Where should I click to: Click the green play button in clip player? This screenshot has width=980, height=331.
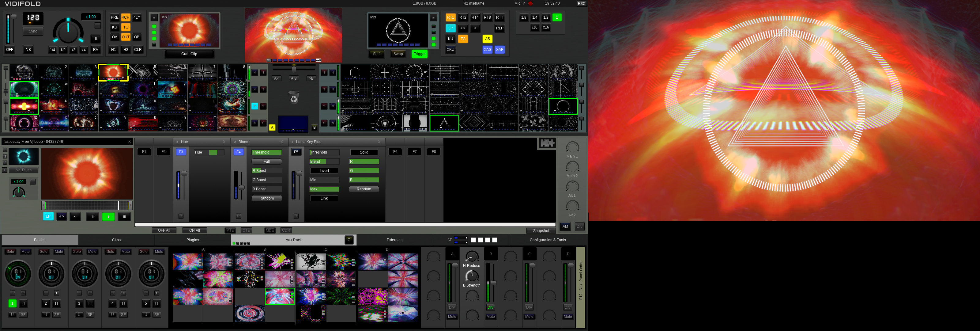[x=108, y=217]
